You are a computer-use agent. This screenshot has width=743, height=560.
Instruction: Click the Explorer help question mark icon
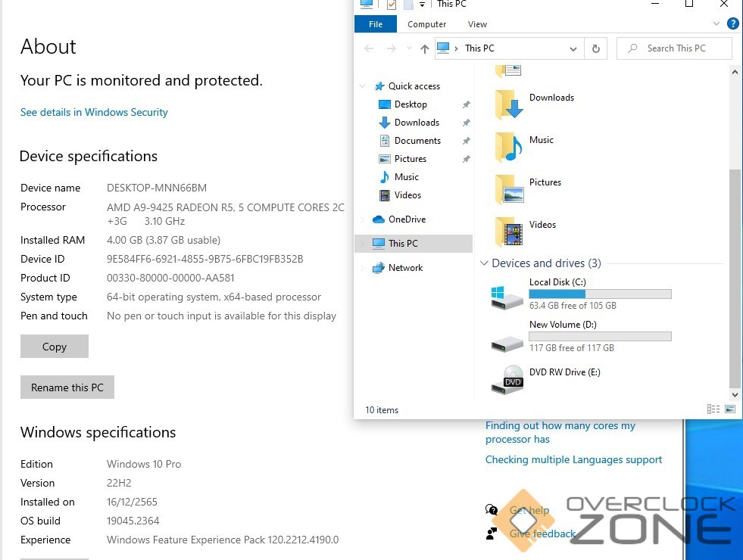pyautogui.click(x=732, y=23)
